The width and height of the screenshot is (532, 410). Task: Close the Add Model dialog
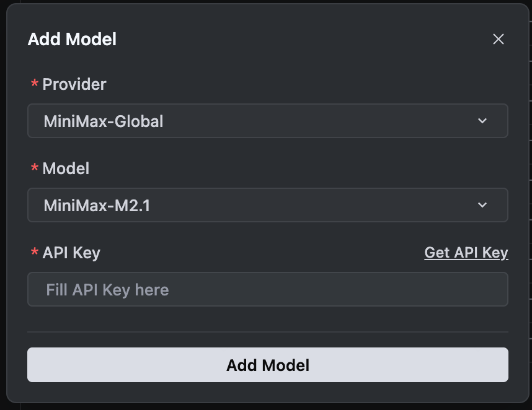499,39
